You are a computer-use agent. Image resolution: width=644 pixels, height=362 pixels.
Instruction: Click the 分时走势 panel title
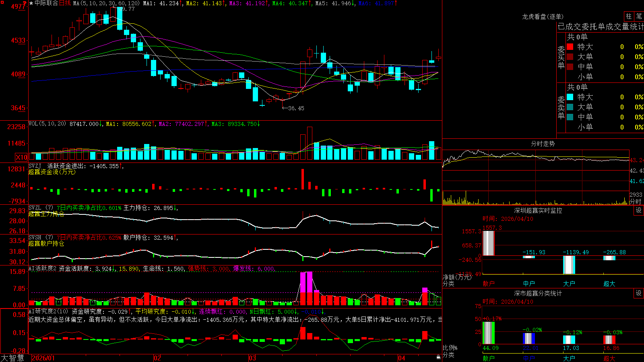[x=543, y=144]
